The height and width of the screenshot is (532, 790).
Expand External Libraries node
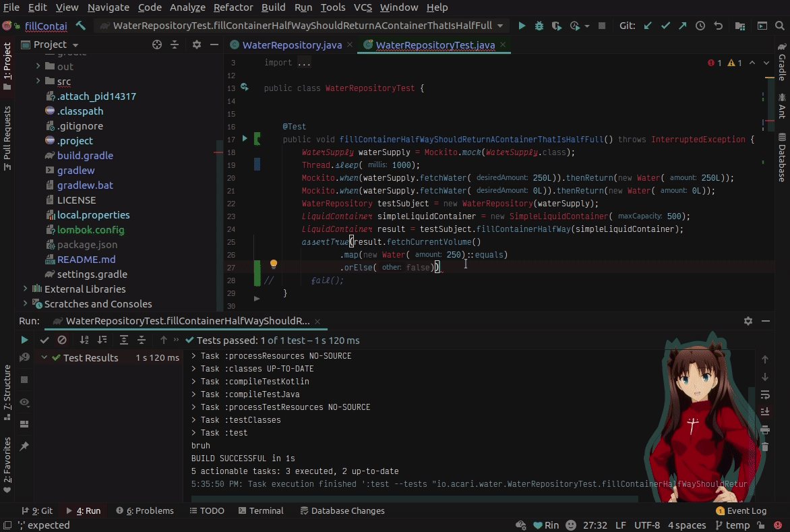(x=25, y=289)
